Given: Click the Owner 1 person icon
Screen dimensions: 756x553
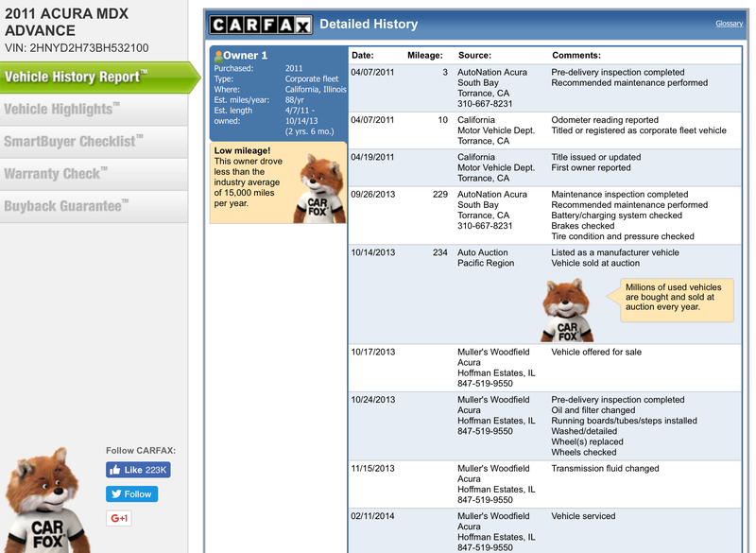Looking at the screenshot, I should [218, 56].
